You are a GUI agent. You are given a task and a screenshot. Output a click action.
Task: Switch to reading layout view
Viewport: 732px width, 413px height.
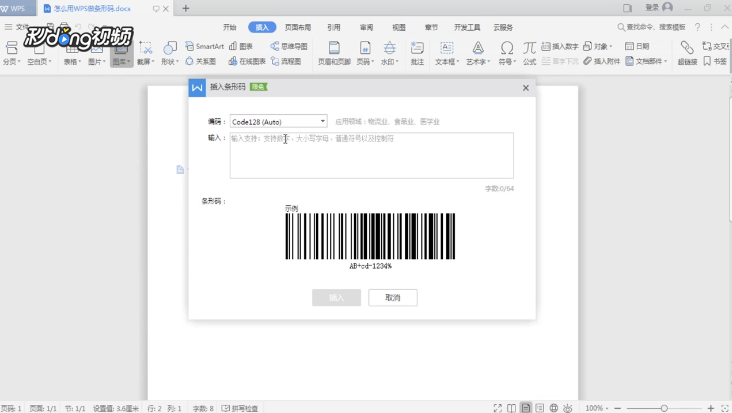(512, 408)
